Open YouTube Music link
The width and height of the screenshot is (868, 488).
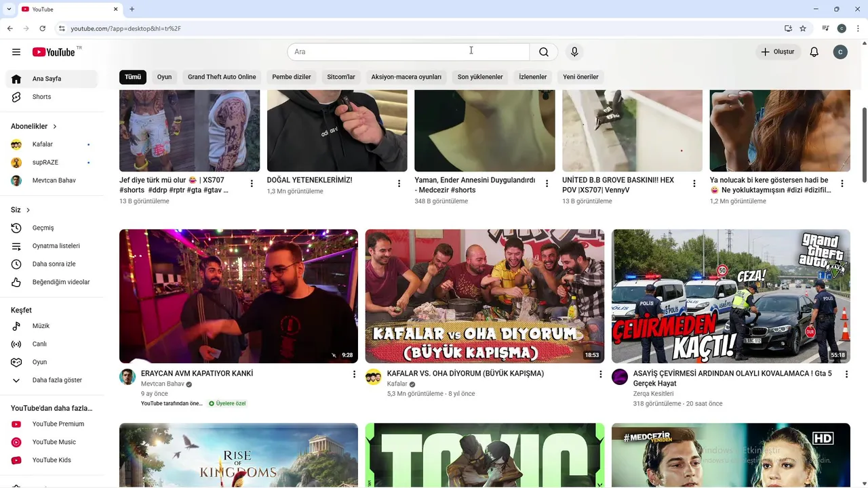pos(52,442)
